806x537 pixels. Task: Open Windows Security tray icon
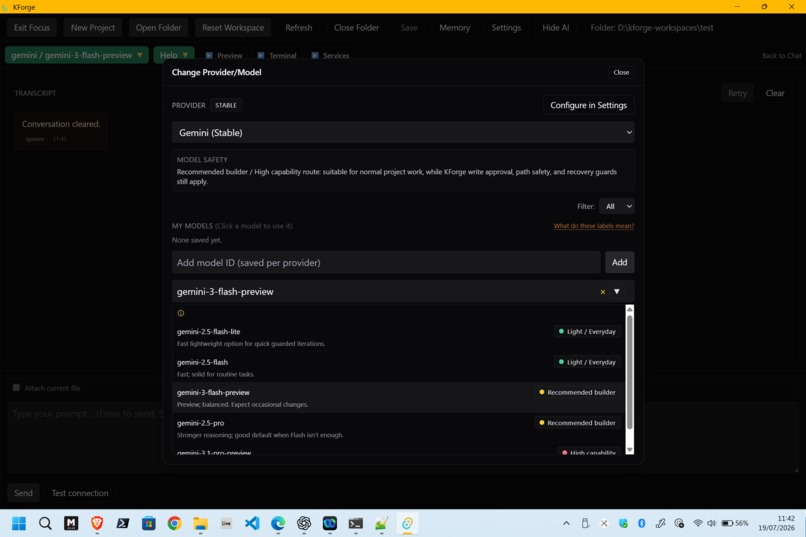pyautogui.click(x=623, y=523)
